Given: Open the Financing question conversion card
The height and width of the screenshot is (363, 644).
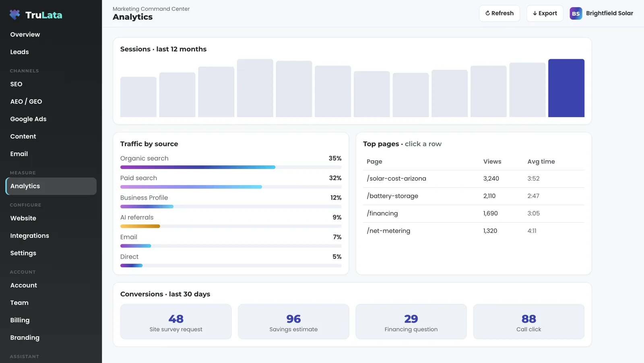Looking at the screenshot, I should pyautogui.click(x=411, y=322).
